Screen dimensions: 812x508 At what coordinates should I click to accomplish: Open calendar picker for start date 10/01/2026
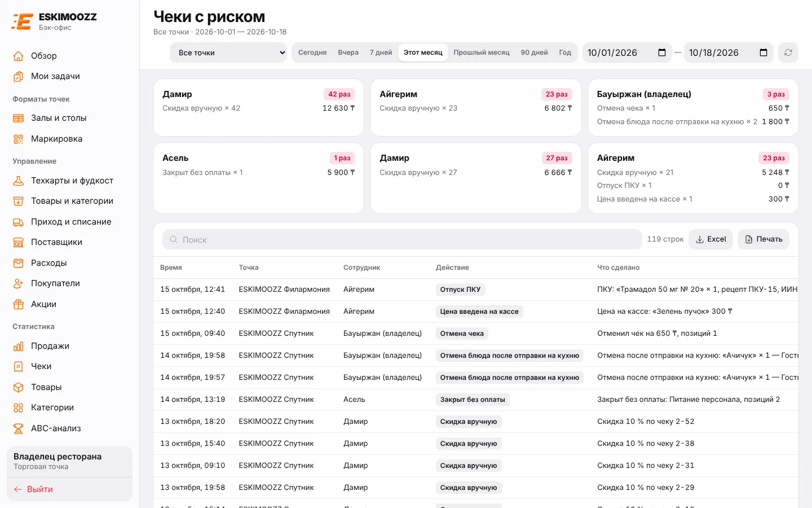(x=662, y=52)
